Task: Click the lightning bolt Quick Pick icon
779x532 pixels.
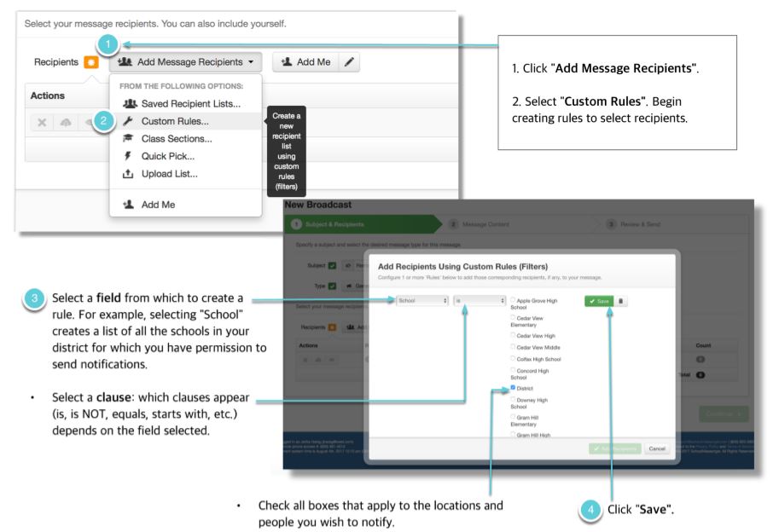Action: [128, 156]
